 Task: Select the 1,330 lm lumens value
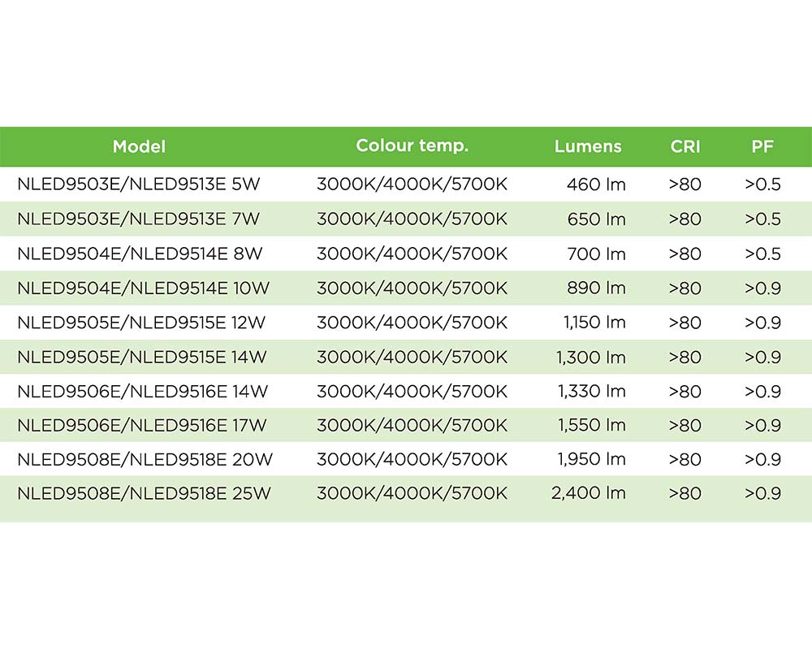591,391
